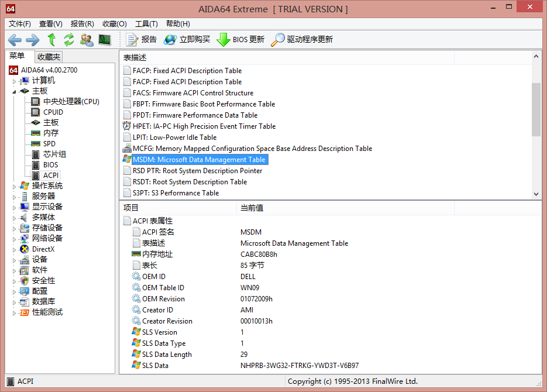Expand the 服务器 tree node
547x392 pixels.
[x=14, y=197]
